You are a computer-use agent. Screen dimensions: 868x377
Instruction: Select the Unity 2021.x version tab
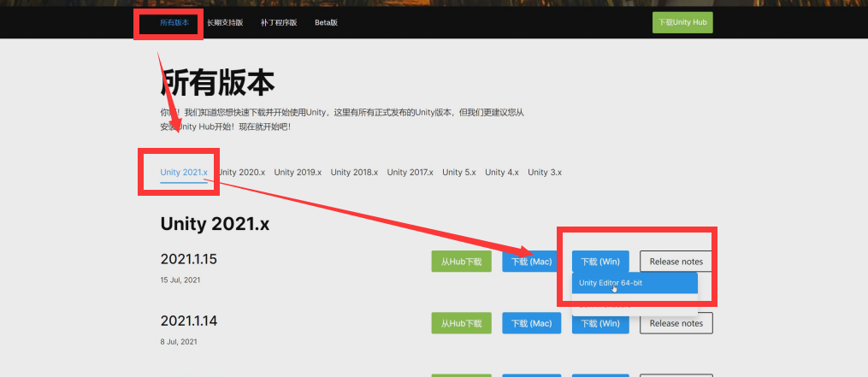pos(184,172)
